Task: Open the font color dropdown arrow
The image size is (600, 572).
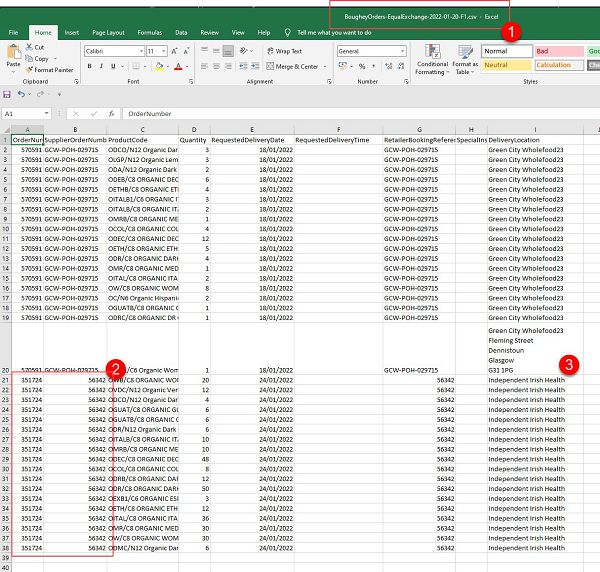Action: click(187, 67)
